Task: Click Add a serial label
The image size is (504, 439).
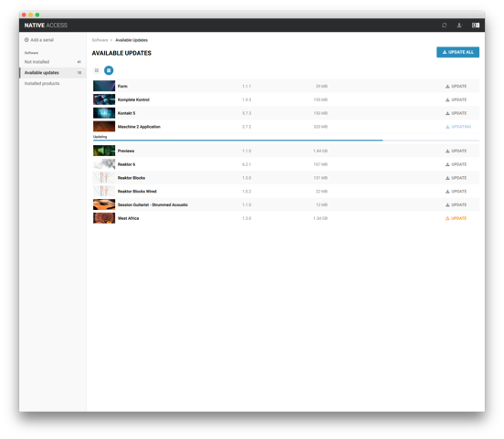Action: pyautogui.click(x=42, y=40)
